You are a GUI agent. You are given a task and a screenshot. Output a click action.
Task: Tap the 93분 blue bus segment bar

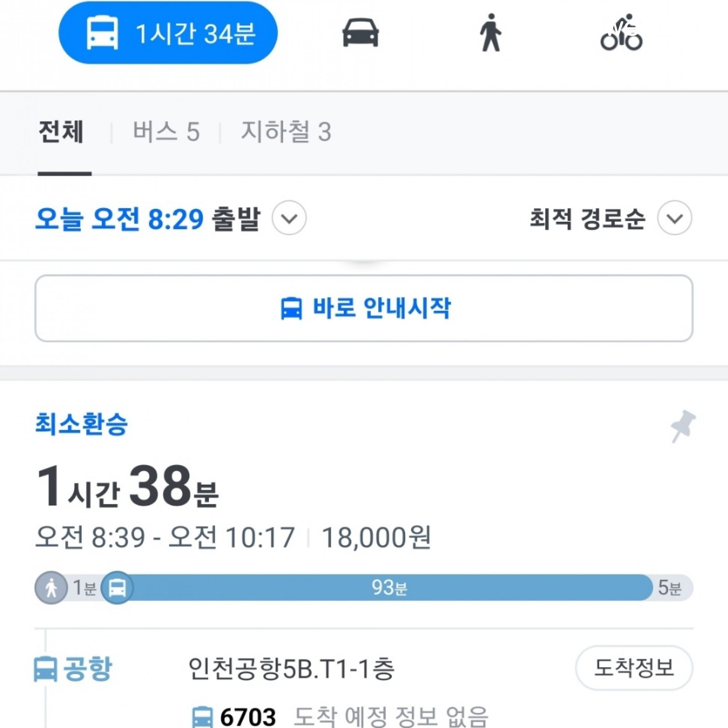tap(389, 588)
